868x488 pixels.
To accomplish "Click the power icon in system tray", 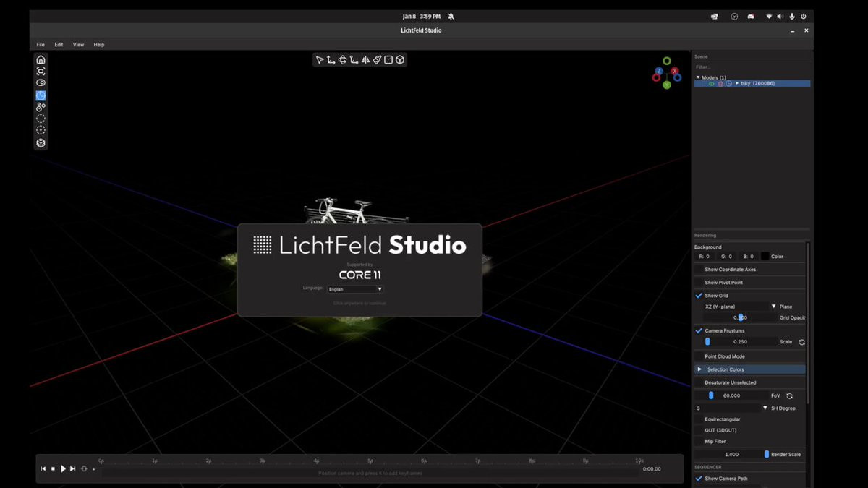I will [x=803, y=16].
